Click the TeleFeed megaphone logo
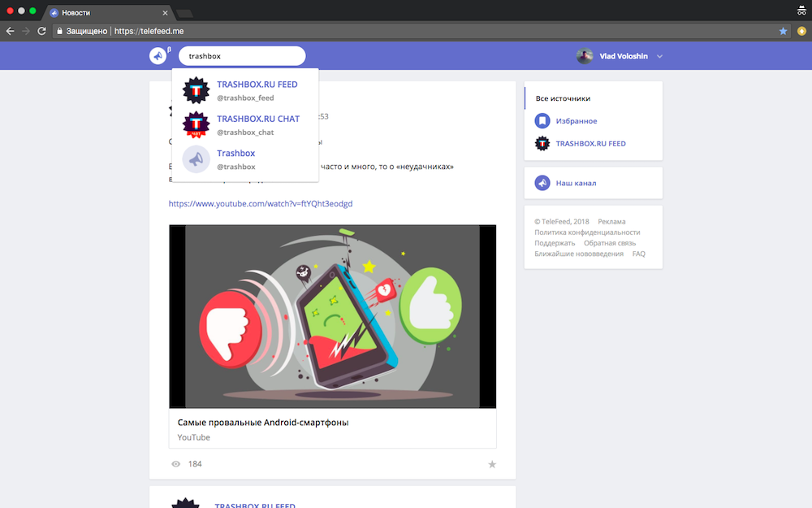This screenshot has height=508, width=812. [x=158, y=56]
